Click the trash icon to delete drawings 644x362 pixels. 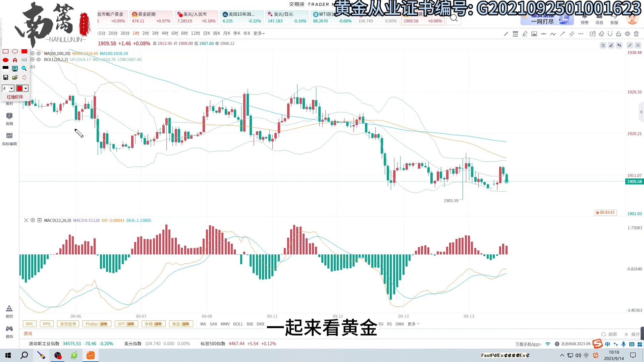point(636,34)
